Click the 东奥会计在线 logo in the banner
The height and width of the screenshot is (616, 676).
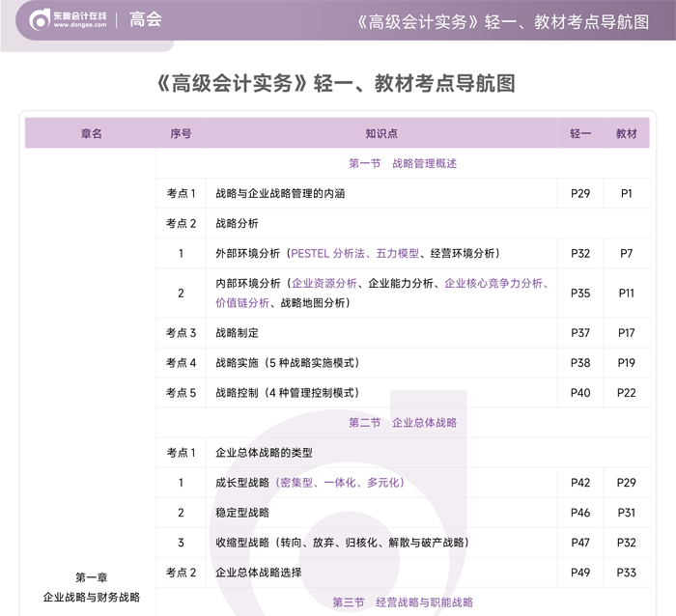click(68, 20)
